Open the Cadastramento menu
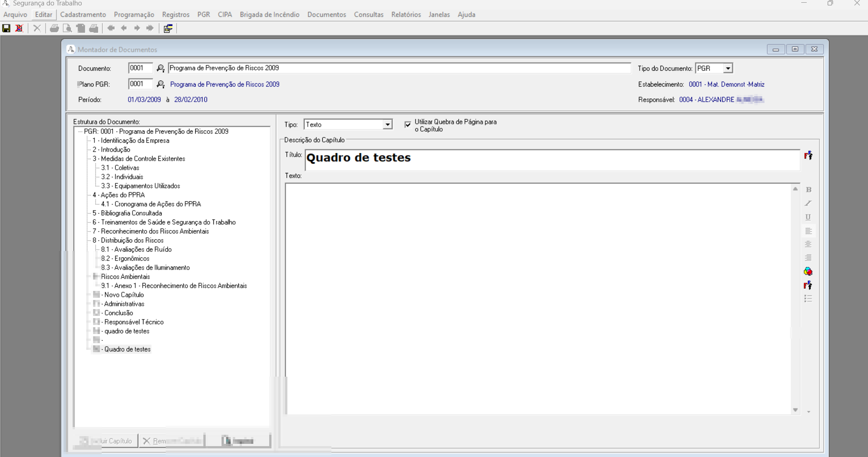 83,14
